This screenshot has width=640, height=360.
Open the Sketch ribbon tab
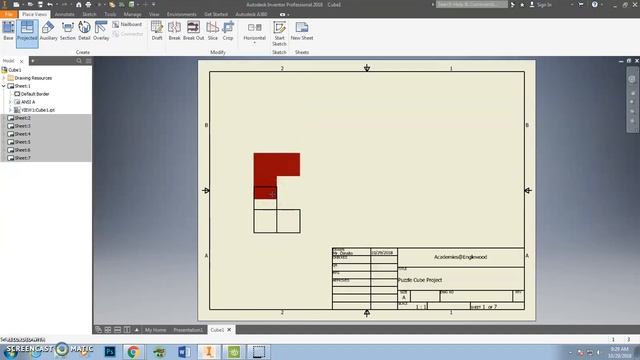click(89, 14)
